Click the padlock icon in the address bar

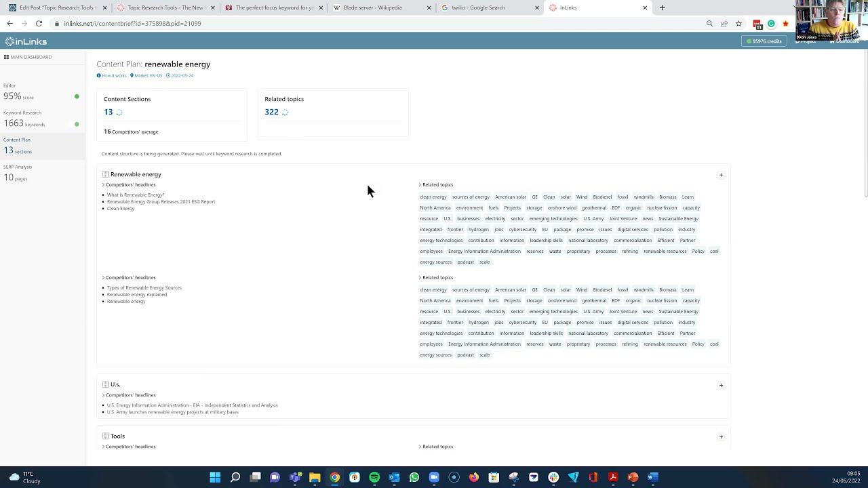[x=57, y=24]
